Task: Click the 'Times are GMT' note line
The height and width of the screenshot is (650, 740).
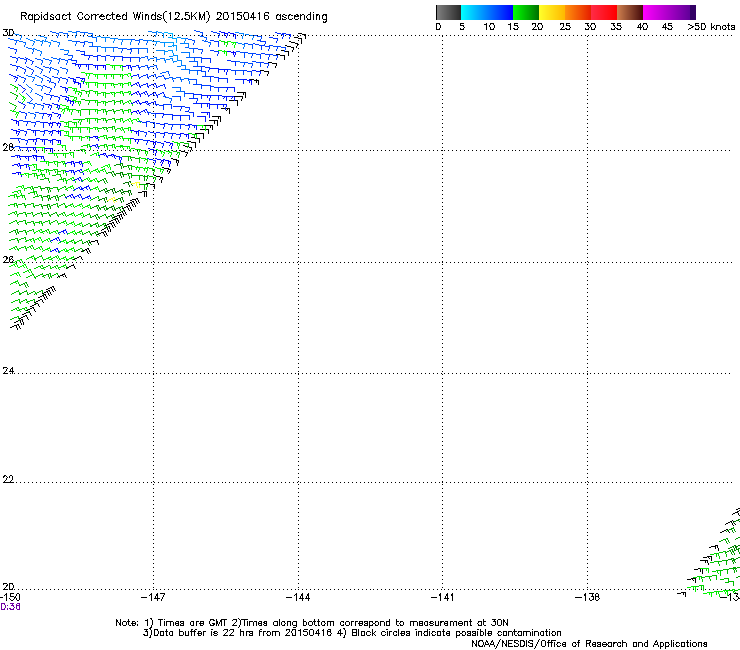Action: point(312,623)
